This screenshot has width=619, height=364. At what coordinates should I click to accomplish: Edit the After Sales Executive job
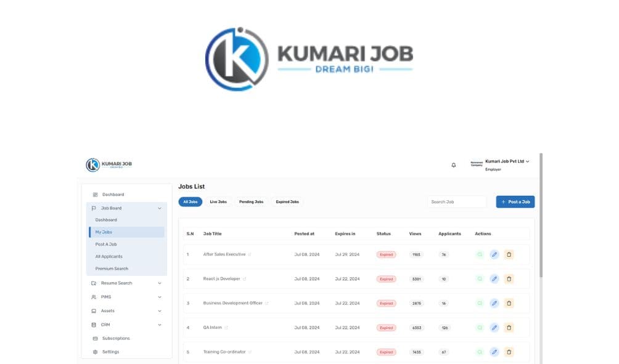click(x=494, y=255)
